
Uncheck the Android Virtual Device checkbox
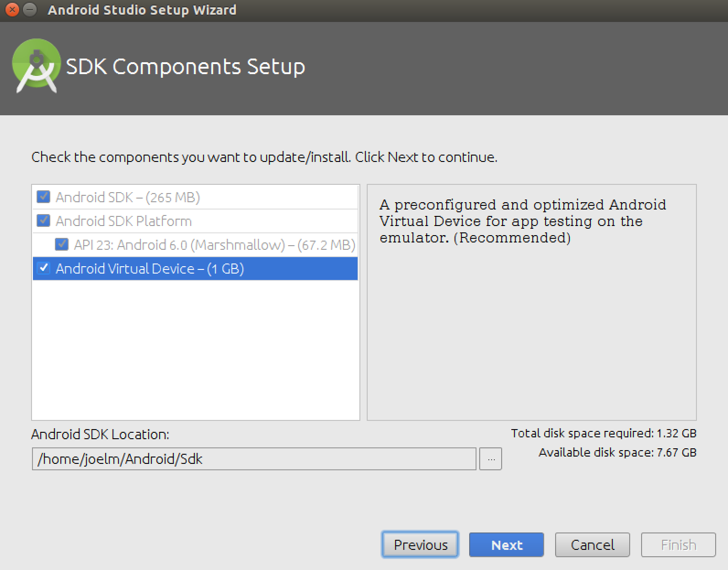43,268
